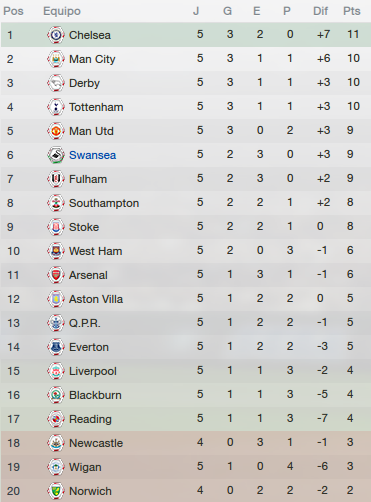371x502 pixels.
Task: Click the Liverpool club badge icon
Action: [x=56, y=371]
